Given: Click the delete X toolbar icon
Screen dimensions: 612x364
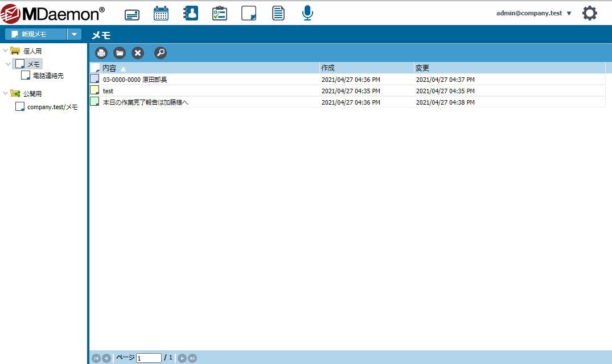Looking at the screenshot, I should [138, 53].
